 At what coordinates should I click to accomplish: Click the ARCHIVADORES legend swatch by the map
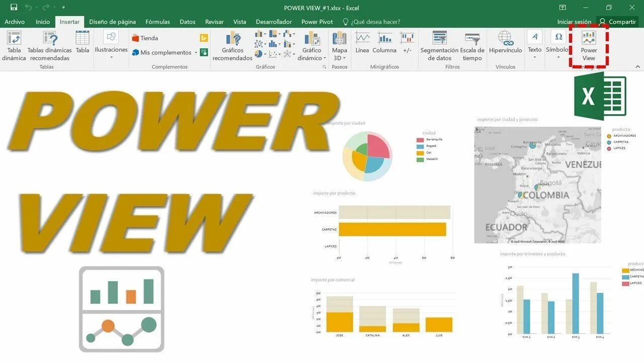click(609, 136)
